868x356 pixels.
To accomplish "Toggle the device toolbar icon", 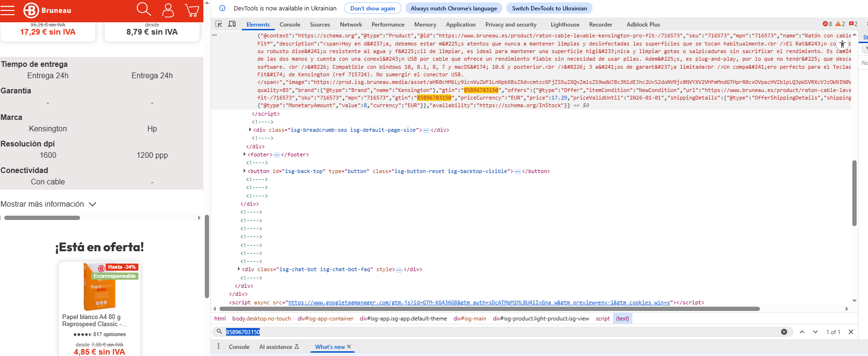I will [x=232, y=24].
